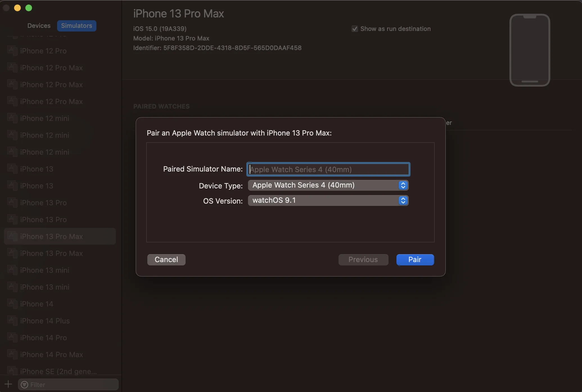
Task: Click the iPhone 14 Plus simulator icon
Action: tap(12, 321)
